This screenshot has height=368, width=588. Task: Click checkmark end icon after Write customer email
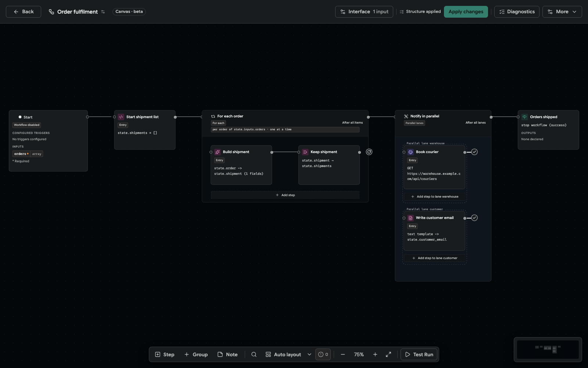click(474, 218)
